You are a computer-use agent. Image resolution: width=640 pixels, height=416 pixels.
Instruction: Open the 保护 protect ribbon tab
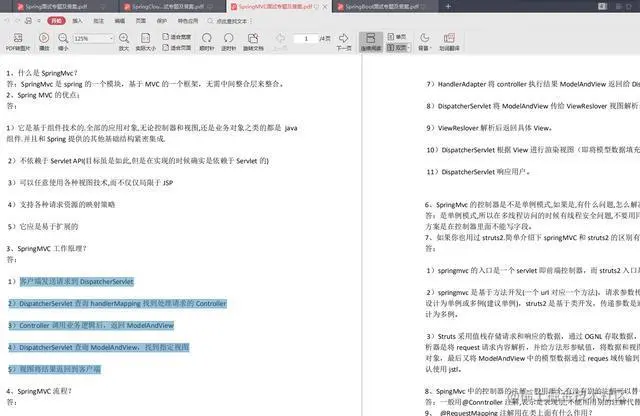162,20
